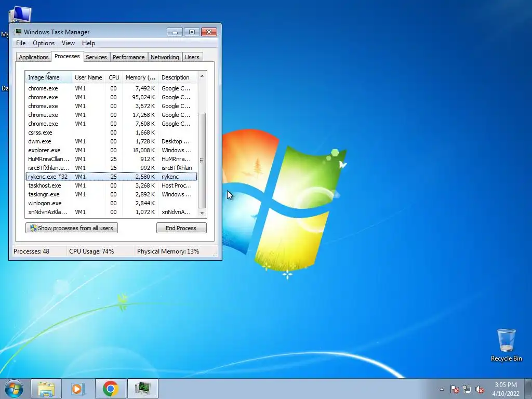Sort by CPU column header
The width and height of the screenshot is (532, 399).
tap(114, 77)
